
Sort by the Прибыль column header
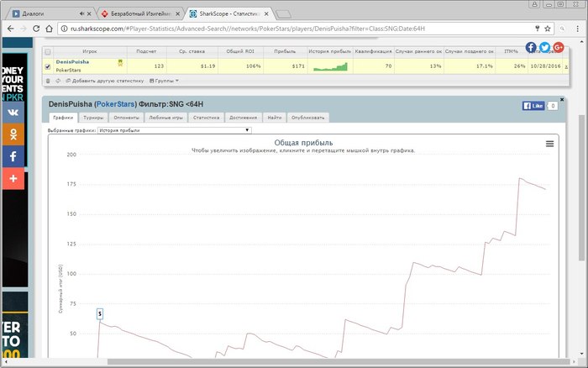[x=285, y=51]
